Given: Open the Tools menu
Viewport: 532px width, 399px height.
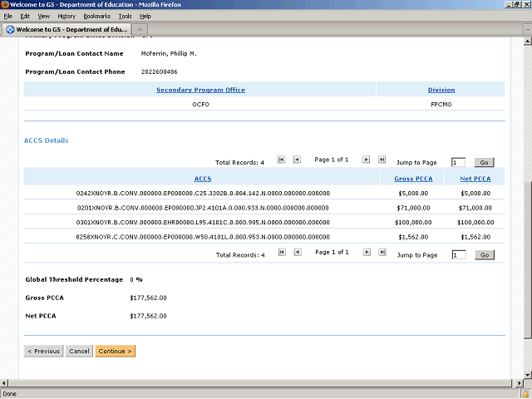Looking at the screenshot, I should [125, 16].
